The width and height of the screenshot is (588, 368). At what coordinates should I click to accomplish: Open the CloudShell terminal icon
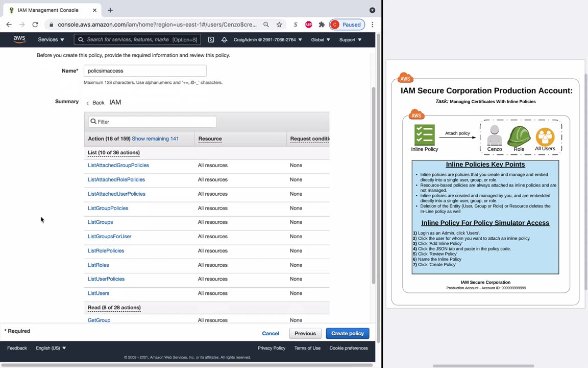point(211,39)
